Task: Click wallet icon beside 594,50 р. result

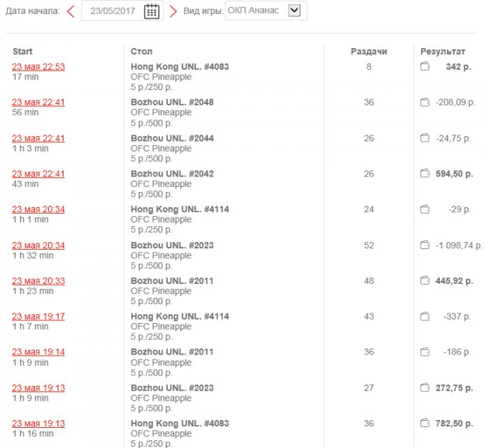Action: (x=425, y=174)
